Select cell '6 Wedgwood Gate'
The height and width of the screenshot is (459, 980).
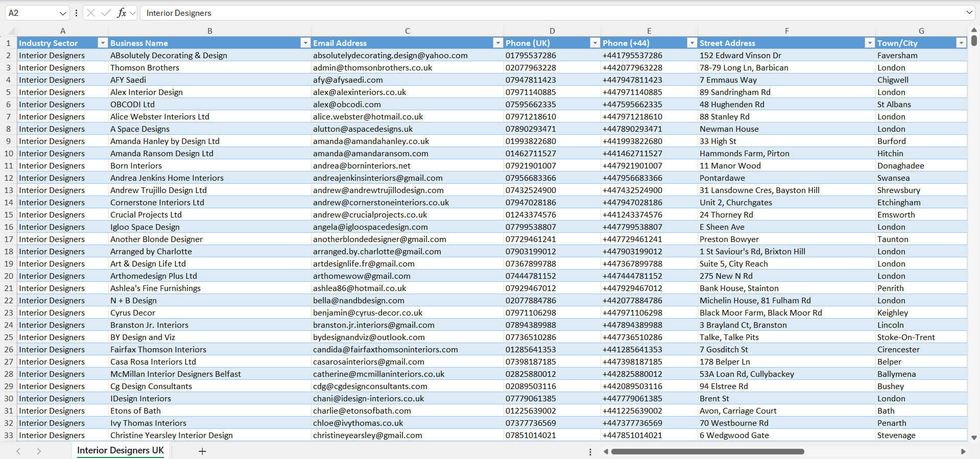[x=786, y=435]
